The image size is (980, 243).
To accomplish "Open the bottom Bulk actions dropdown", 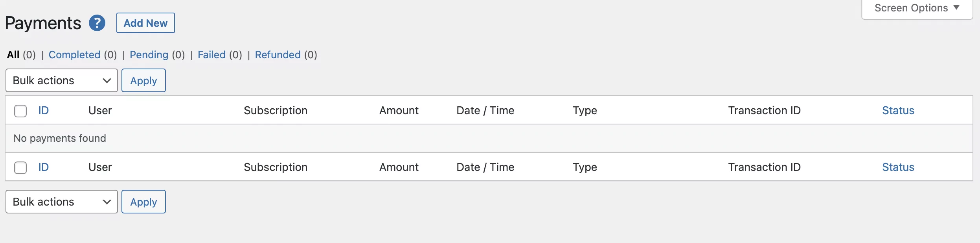I will [x=62, y=202].
